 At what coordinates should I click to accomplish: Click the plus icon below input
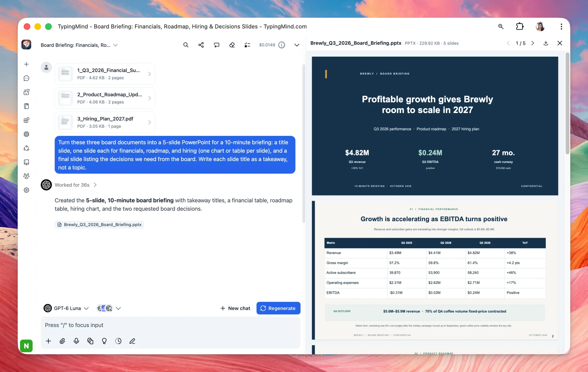48,341
